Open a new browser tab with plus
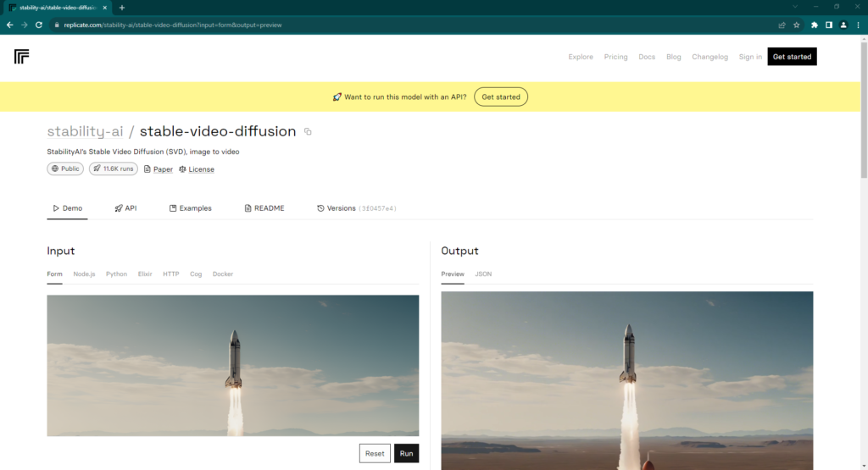 coord(122,8)
